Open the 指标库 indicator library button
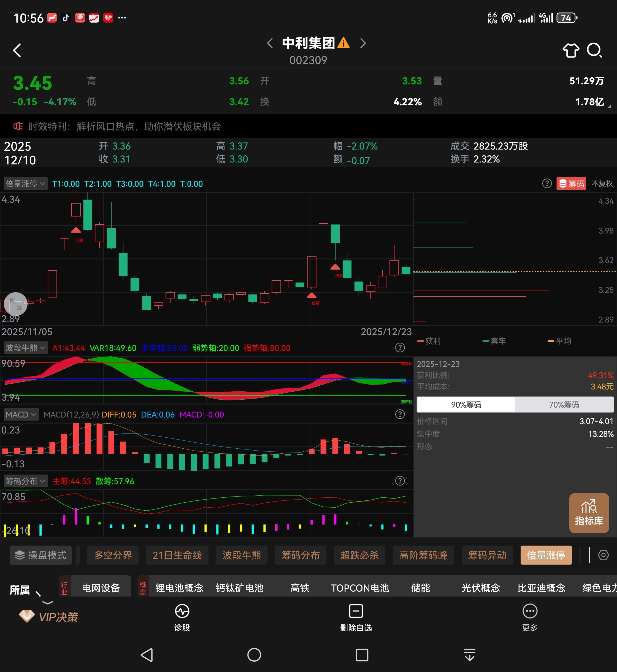 (589, 513)
